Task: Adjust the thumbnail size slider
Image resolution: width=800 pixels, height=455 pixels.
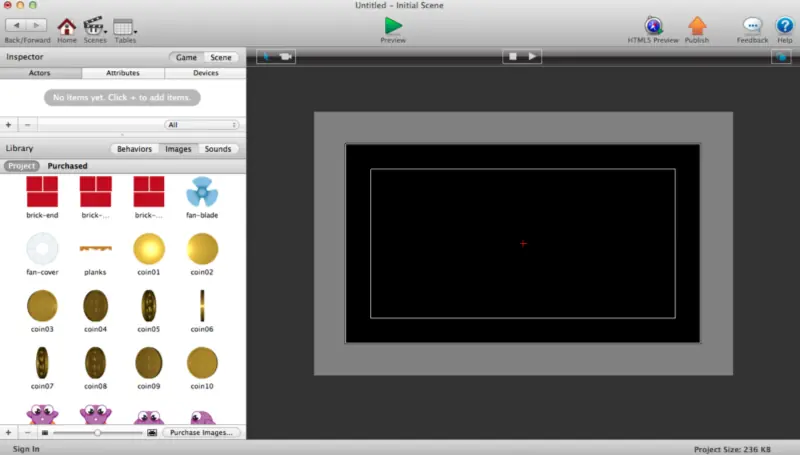Action: coord(97,433)
